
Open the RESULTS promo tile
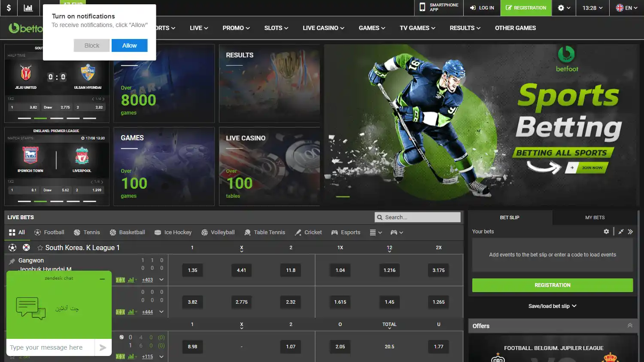[269, 83]
